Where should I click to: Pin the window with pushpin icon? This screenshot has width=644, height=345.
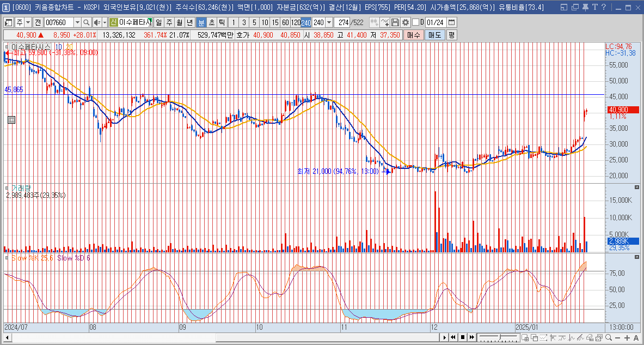click(x=585, y=7)
